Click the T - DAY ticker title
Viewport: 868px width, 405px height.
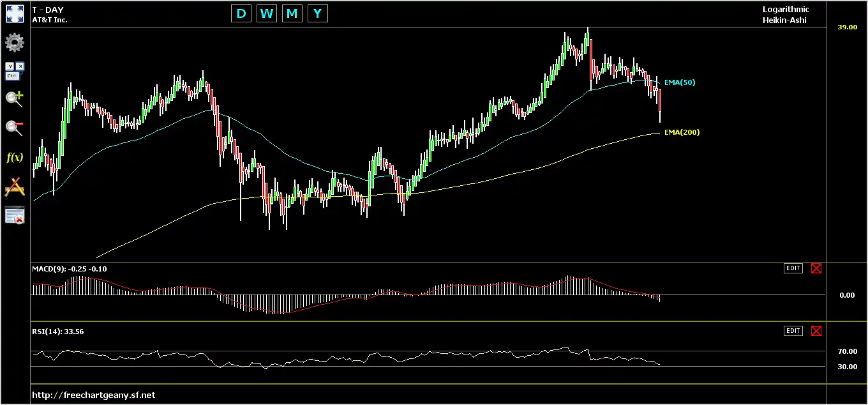pos(48,10)
